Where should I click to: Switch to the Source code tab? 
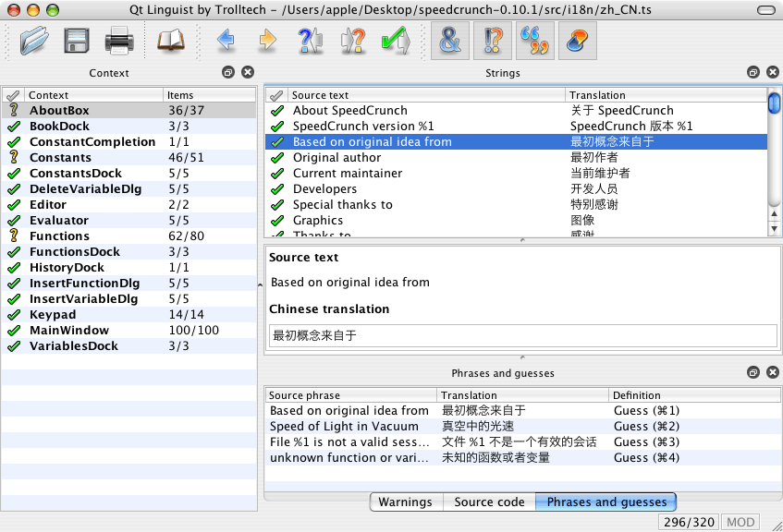(489, 502)
